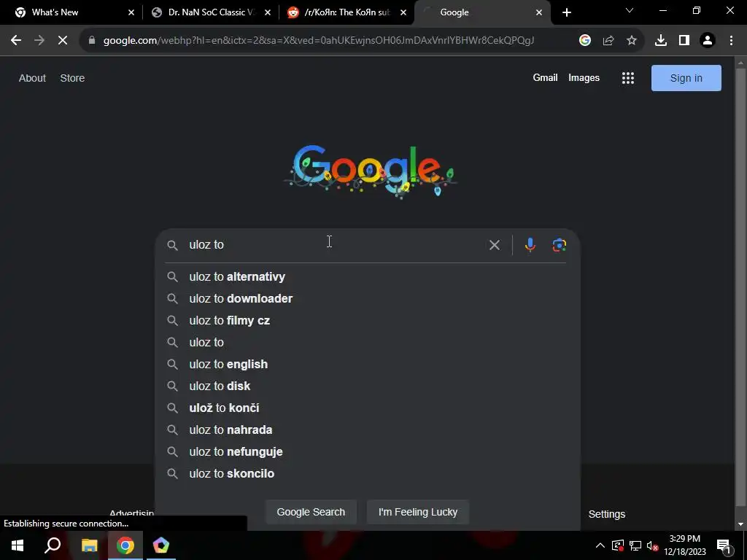This screenshot has height=560, width=747.
Task: Open the About link
Action: pos(32,78)
